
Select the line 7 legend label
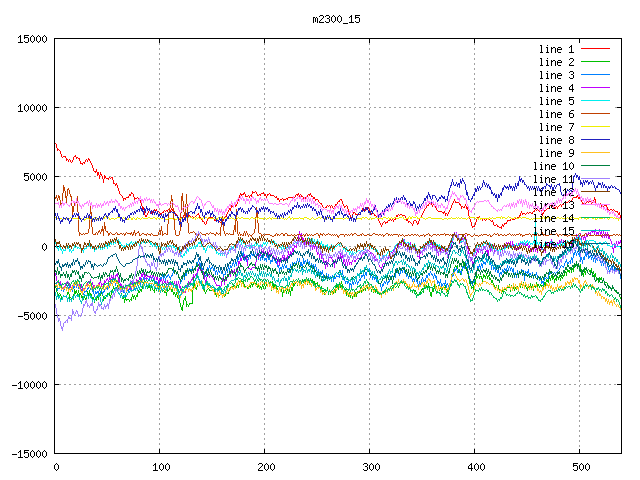[556, 127]
